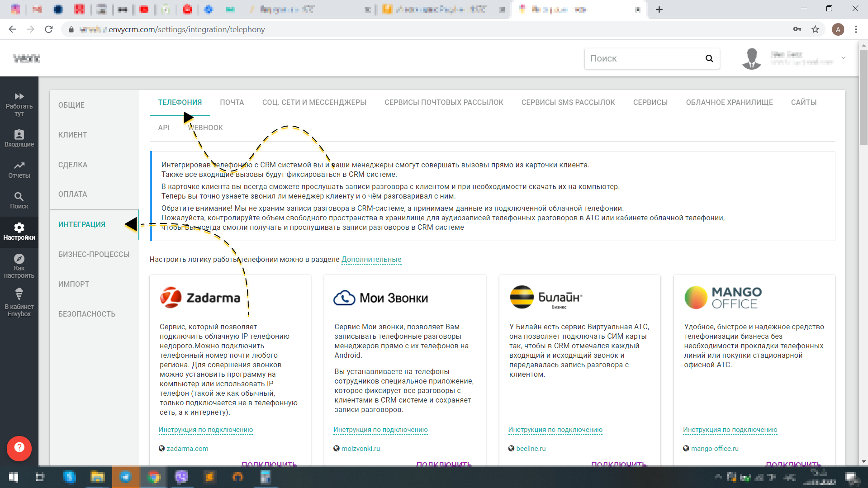Open В кабинет Envybox sidebar icon
Screen dimensions: 868x488
(19, 294)
